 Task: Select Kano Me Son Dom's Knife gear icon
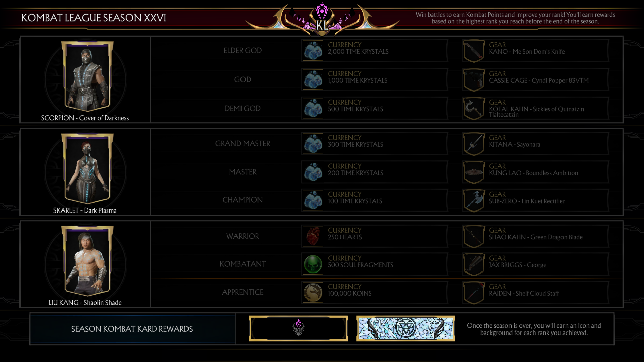[474, 51]
